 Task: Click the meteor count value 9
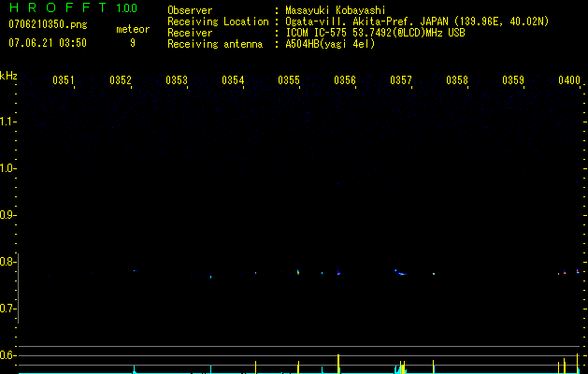coord(133,43)
